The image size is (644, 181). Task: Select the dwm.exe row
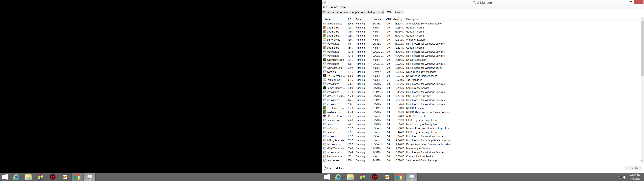tap(388, 72)
